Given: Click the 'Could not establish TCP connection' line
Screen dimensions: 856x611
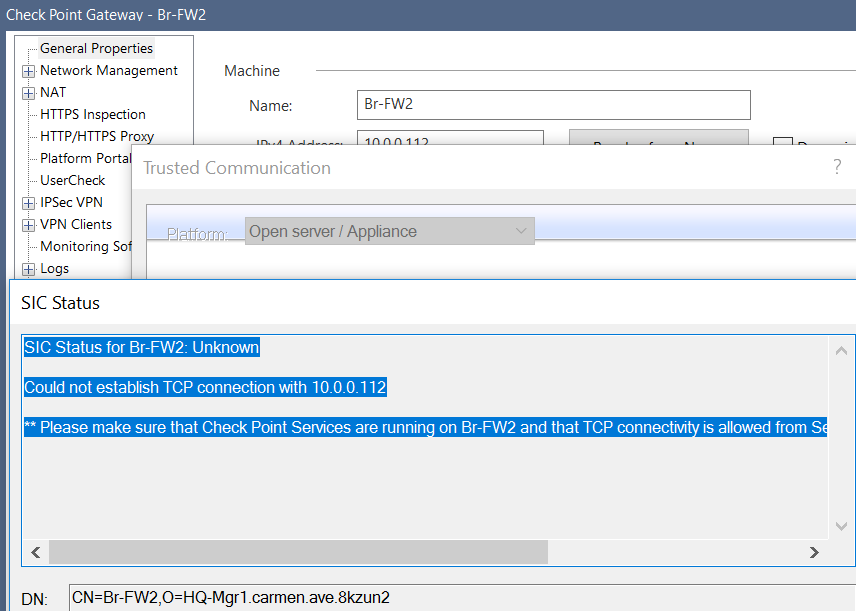Looking at the screenshot, I should click(x=205, y=387).
